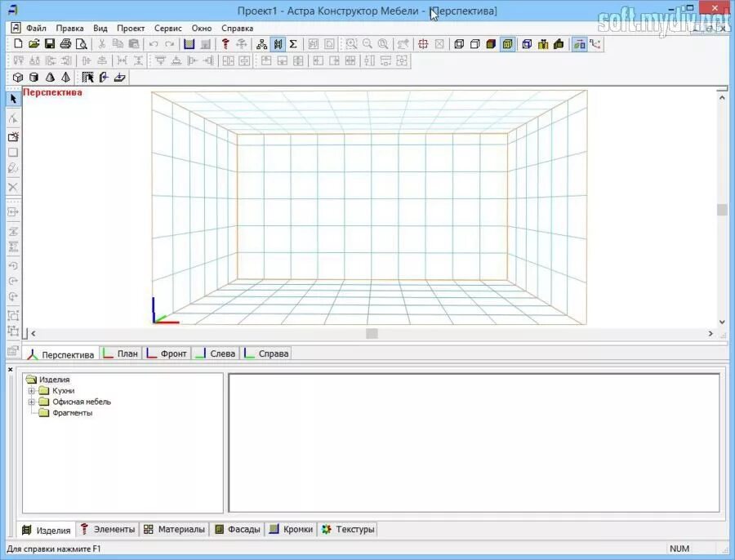This screenshot has height=560, width=735.
Task: Select the Кухни folder label
Action: (63, 390)
